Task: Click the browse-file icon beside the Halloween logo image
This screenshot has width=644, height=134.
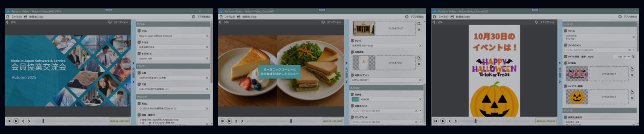Action: [632, 69]
